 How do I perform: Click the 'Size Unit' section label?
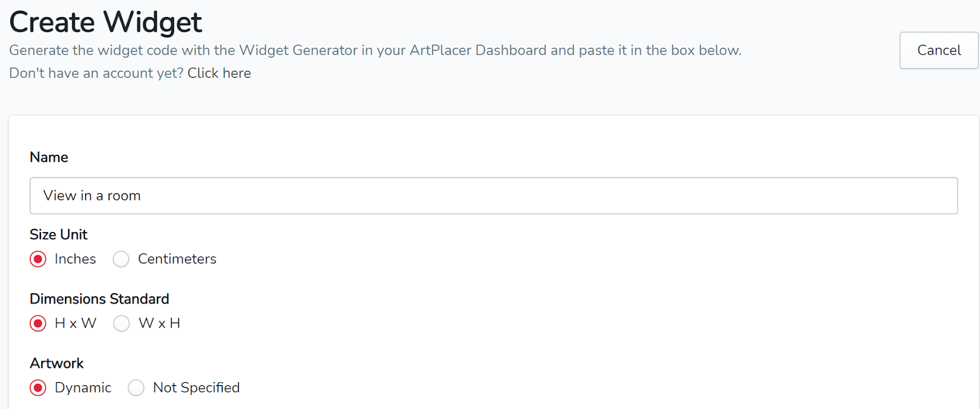point(59,235)
